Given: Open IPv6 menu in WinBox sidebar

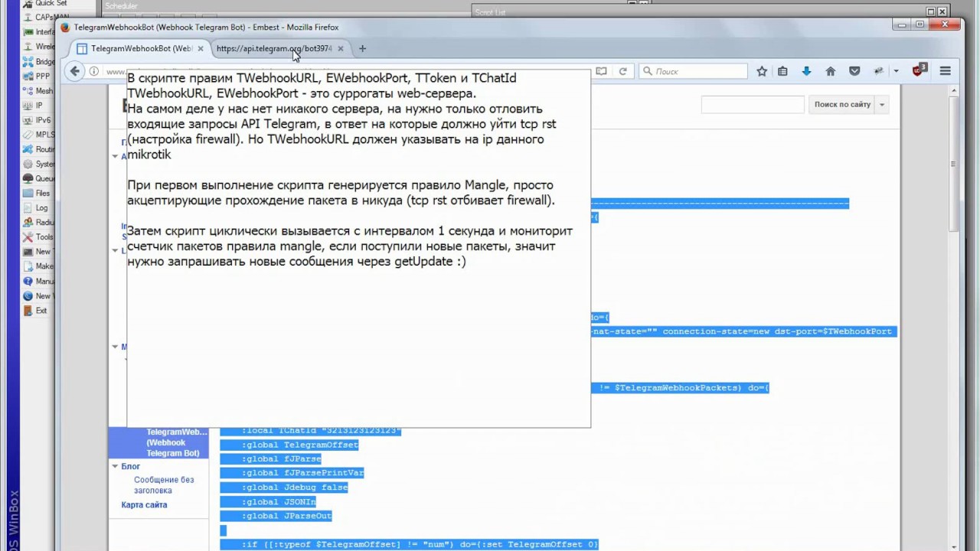Looking at the screenshot, I should click(38, 120).
